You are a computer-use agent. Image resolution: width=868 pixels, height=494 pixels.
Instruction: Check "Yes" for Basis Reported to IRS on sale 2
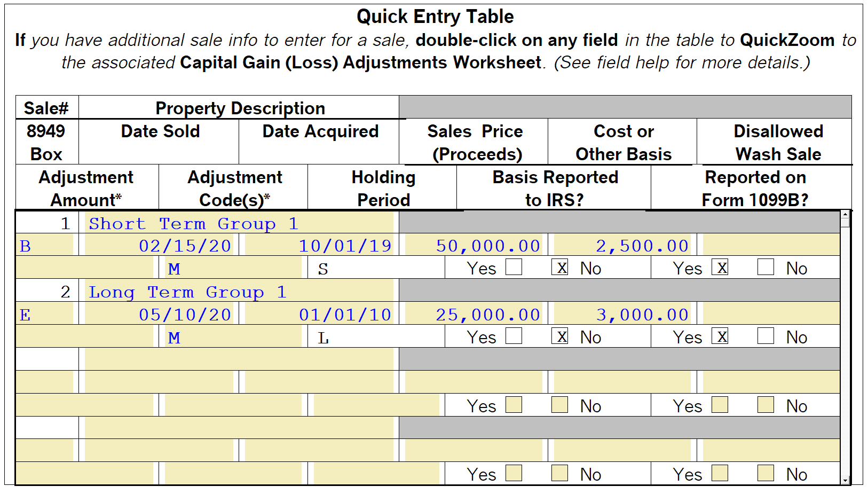point(514,336)
